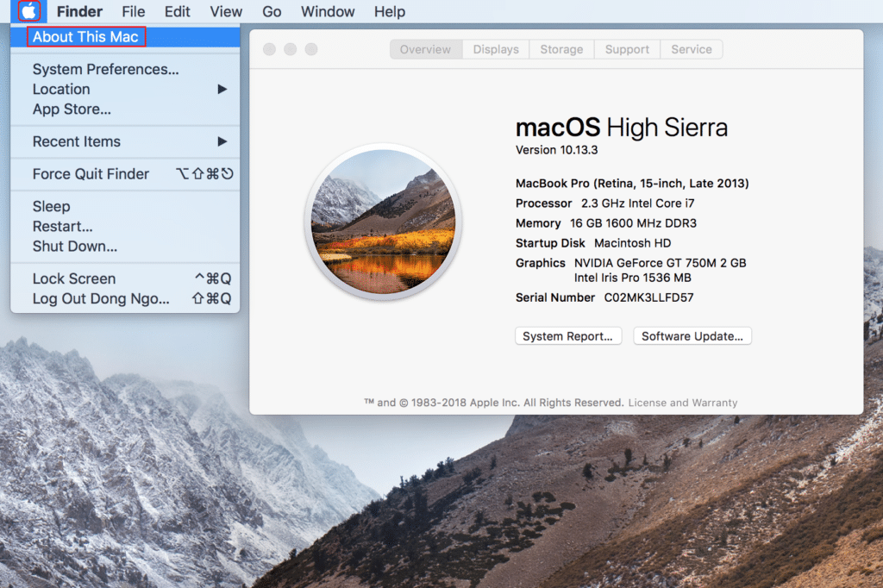Switch to the Overview tab
This screenshot has width=883, height=588.
426,49
